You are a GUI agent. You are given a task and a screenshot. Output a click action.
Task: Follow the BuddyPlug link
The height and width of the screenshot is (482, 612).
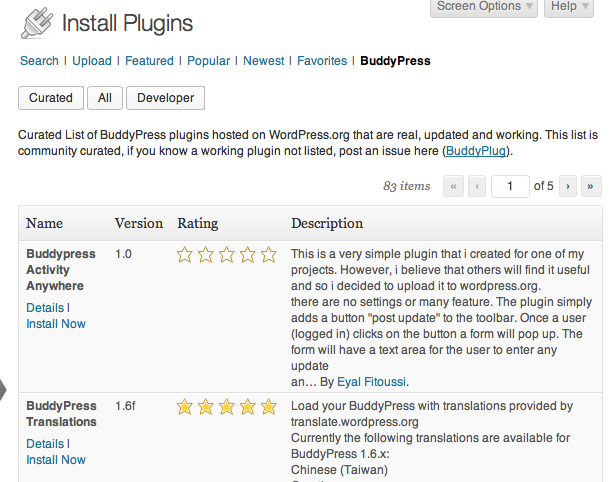[x=476, y=151]
